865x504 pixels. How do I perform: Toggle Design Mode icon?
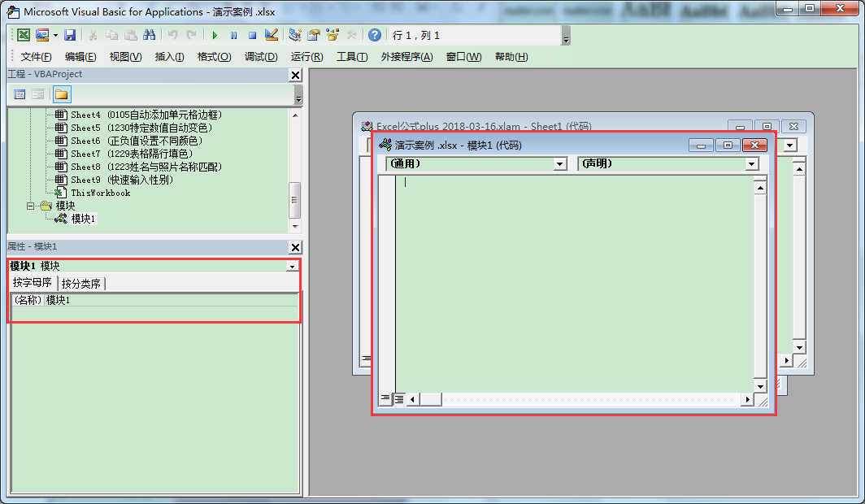(x=271, y=35)
